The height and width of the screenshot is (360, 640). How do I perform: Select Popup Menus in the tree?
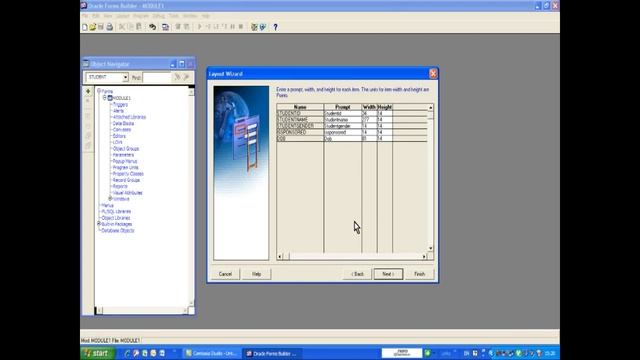click(125, 161)
